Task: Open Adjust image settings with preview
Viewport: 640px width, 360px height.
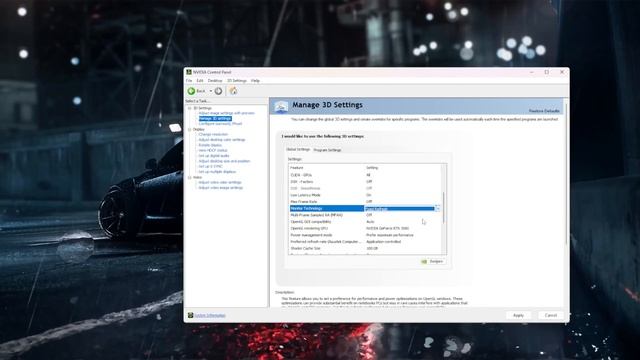Action: (x=226, y=113)
